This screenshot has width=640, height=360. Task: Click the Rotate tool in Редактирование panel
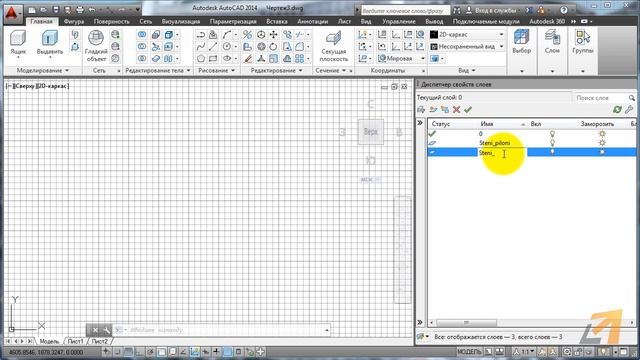(273, 47)
